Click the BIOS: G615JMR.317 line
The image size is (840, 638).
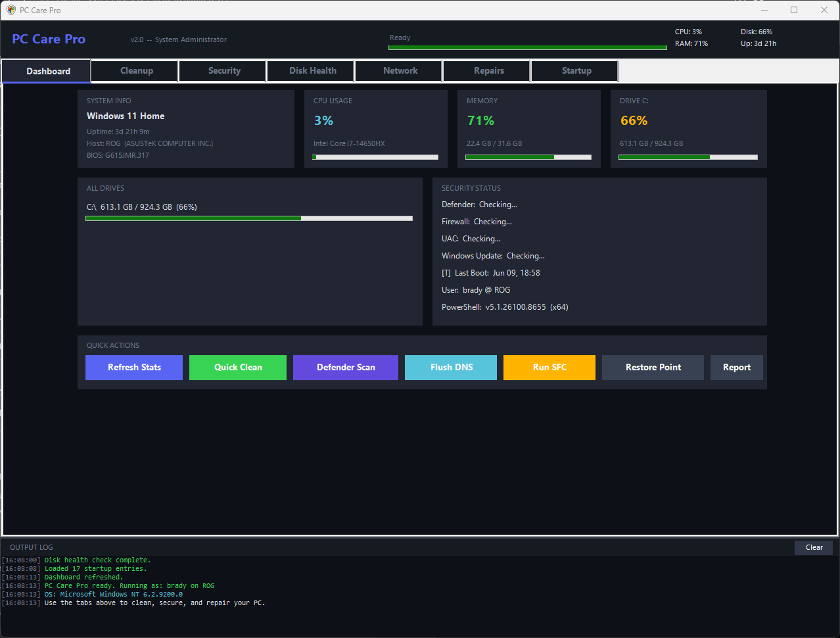tap(118, 155)
